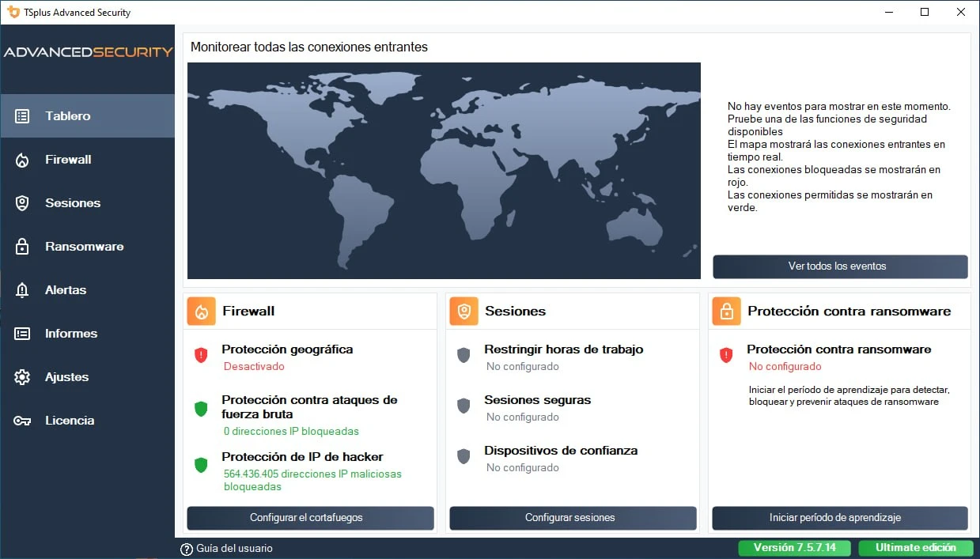Minimize the TSplus Advanced Security window
This screenshot has height=559, width=980.
point(888,12)
